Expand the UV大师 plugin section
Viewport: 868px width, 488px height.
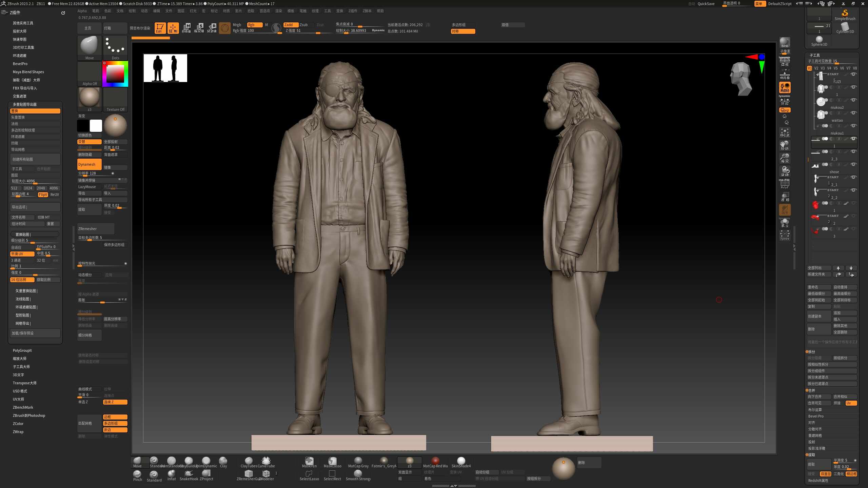pos(18,399)
